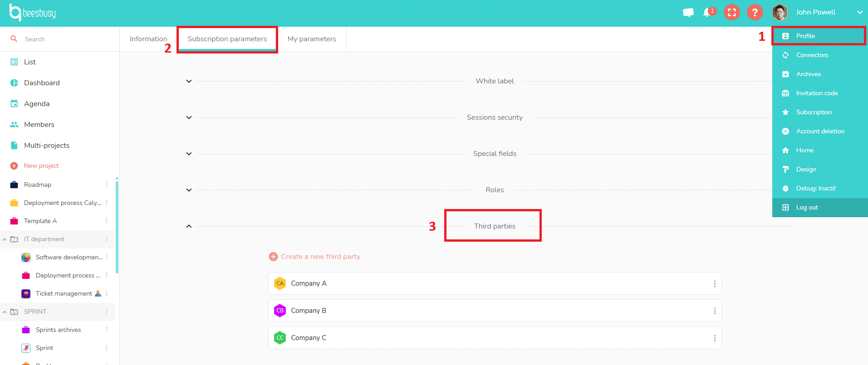Image resolution: width=868 pixels, height=365 pixels.
Task: Open options menu for Company C
Action: [714, 338]
